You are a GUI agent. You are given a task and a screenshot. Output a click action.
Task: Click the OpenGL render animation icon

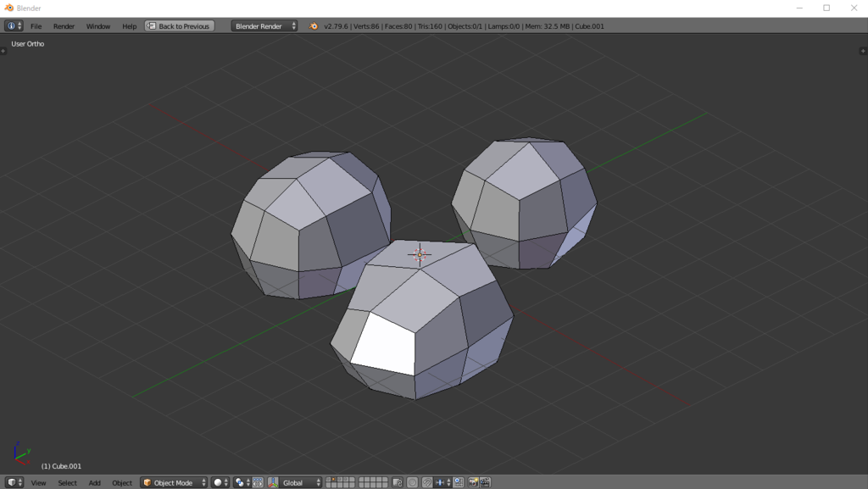(486, 482)
